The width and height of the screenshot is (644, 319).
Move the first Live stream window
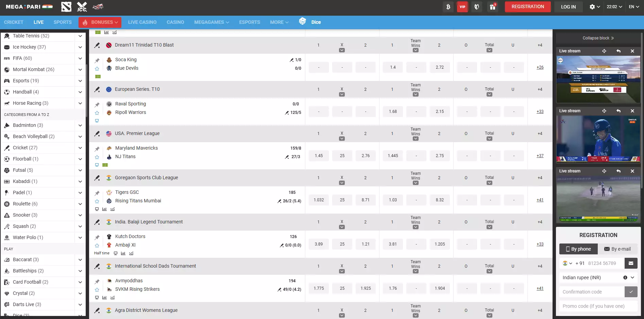tap(604, 51)
